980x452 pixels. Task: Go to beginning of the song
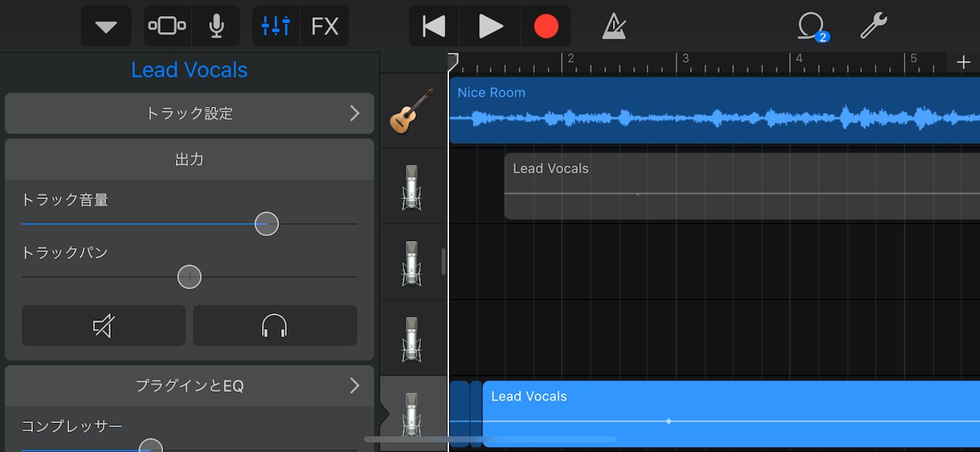coord(434,26)
